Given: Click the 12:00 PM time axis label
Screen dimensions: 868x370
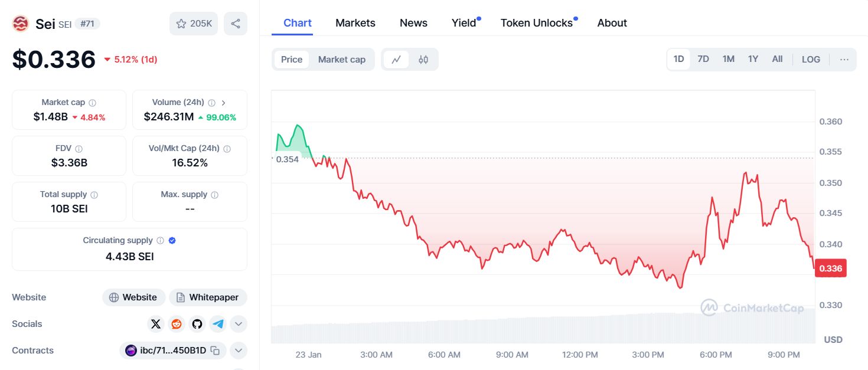Looking at the screenshot, I should [x=580, y=355].
